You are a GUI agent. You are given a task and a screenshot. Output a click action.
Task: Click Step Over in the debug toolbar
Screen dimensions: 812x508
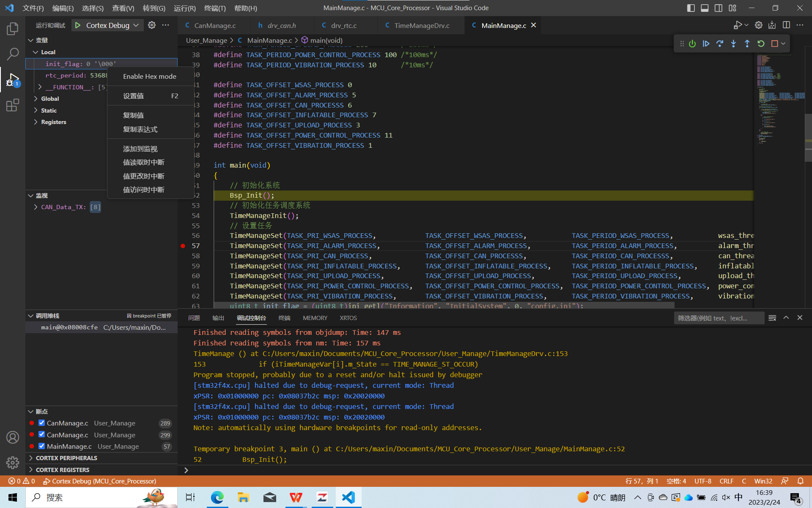720,43
